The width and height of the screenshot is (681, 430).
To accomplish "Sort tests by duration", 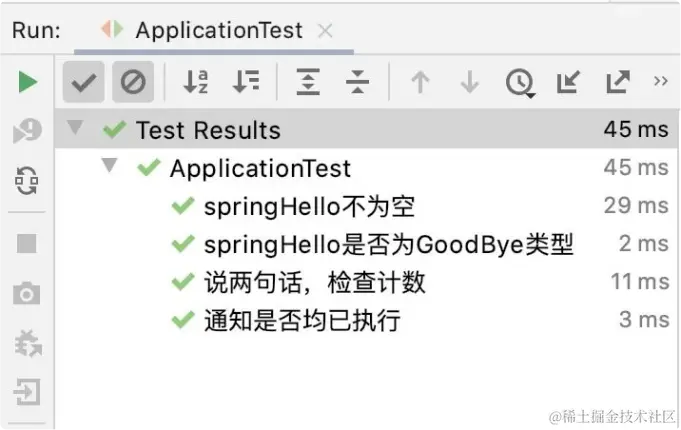I will (246, 83).
